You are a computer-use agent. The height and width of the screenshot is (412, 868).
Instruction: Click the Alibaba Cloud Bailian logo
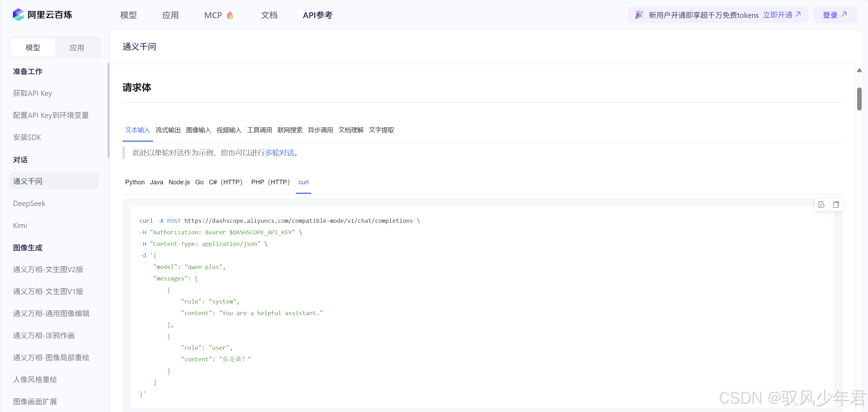click(19, 15)
